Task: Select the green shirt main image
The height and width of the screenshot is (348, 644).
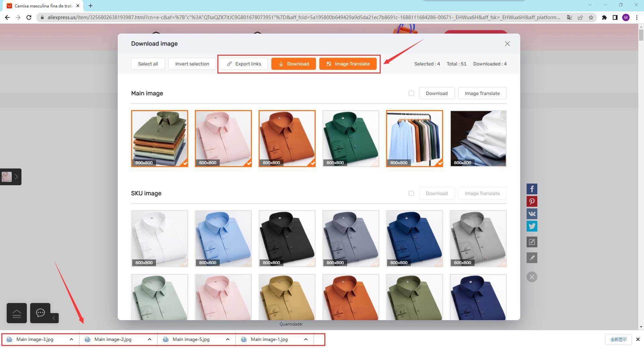Action: click(351, 139)
